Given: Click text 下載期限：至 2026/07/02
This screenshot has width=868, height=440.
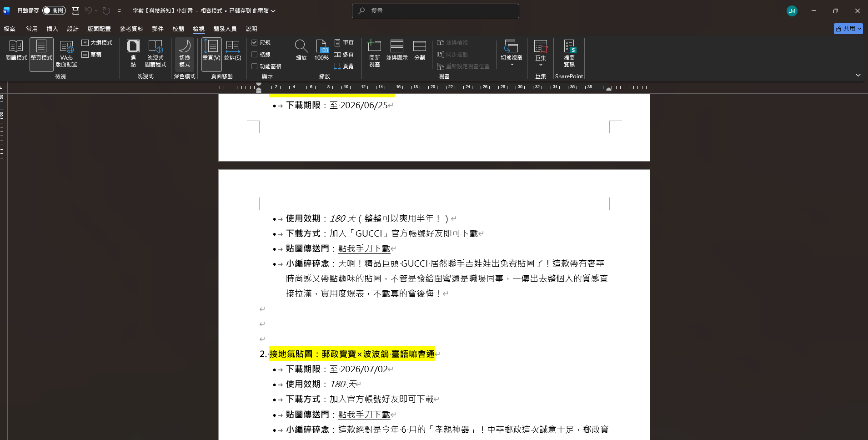Looking at the screenshot, I should click(x=337, y=369).
